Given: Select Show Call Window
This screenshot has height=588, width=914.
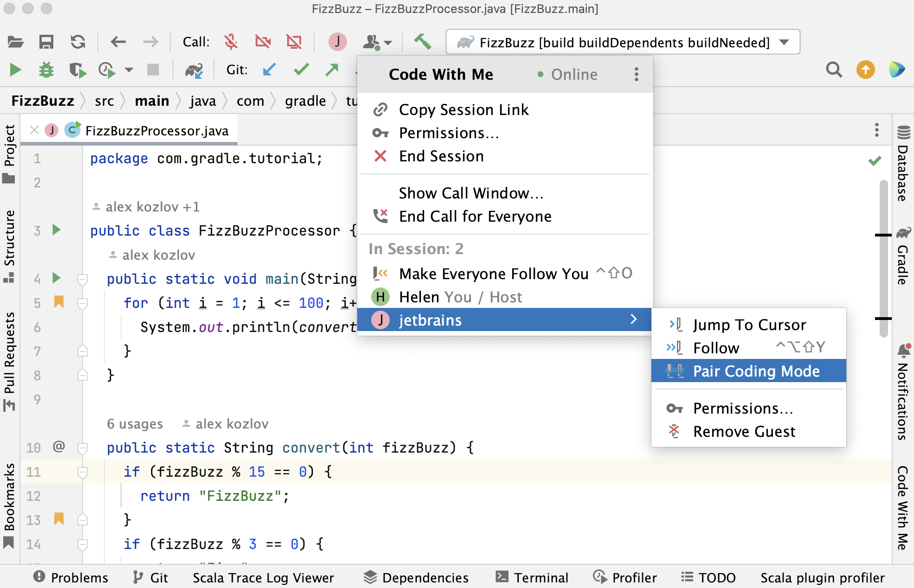Looking at the screenshot, I should (x=505, y=193).
